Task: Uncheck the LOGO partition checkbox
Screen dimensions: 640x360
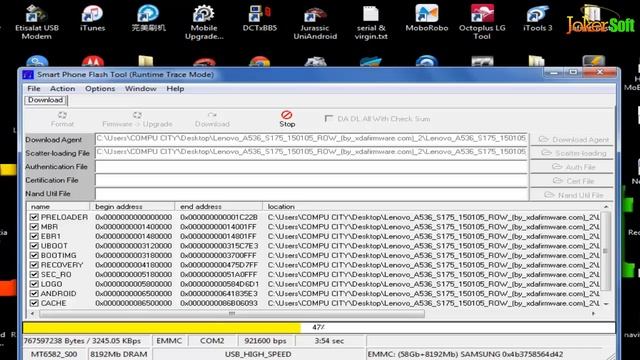Action: 34,284
